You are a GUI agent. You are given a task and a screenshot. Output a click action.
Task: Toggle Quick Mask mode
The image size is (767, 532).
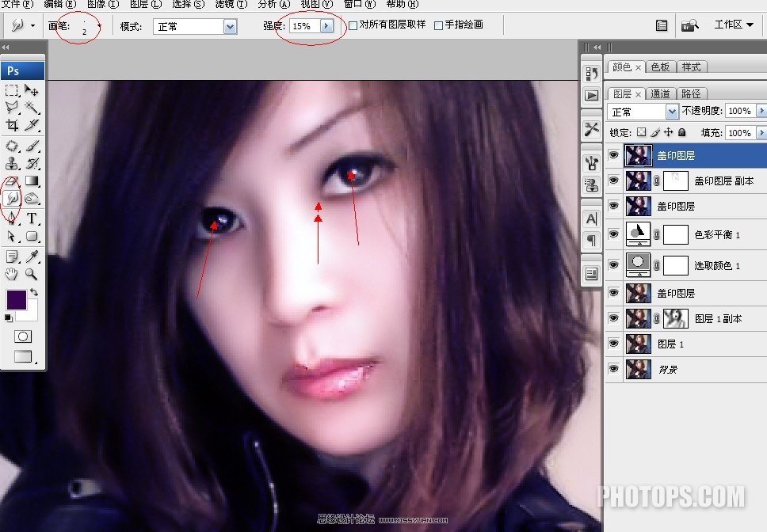coord(22,336)
